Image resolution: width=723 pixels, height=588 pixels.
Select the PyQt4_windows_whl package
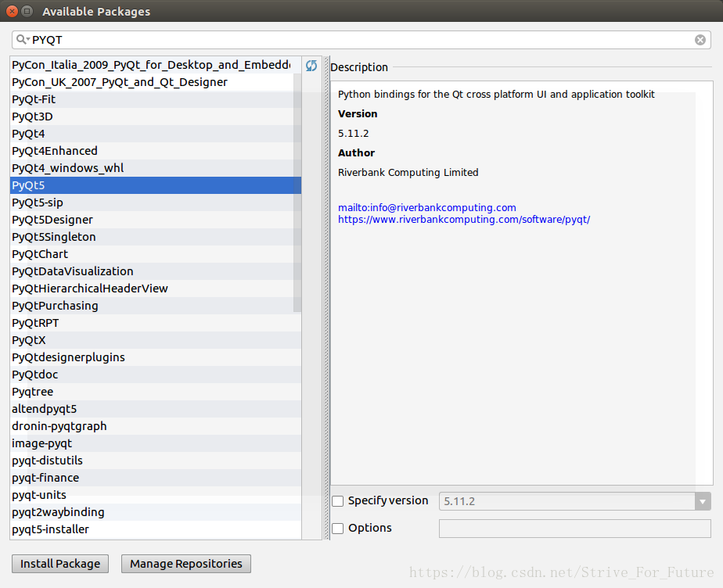(156, 168)
